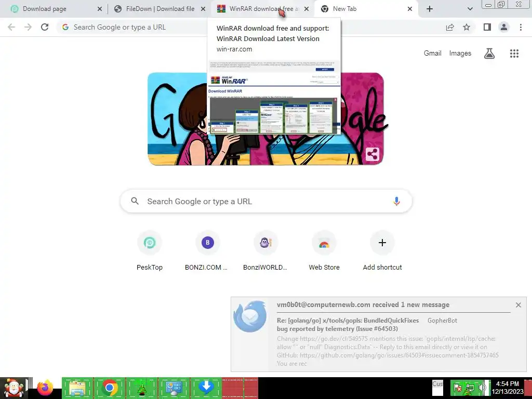The height and width of the screenshot is (399, 532).
Task: Open the PeskTop shortcut
Action: point(150,250)
